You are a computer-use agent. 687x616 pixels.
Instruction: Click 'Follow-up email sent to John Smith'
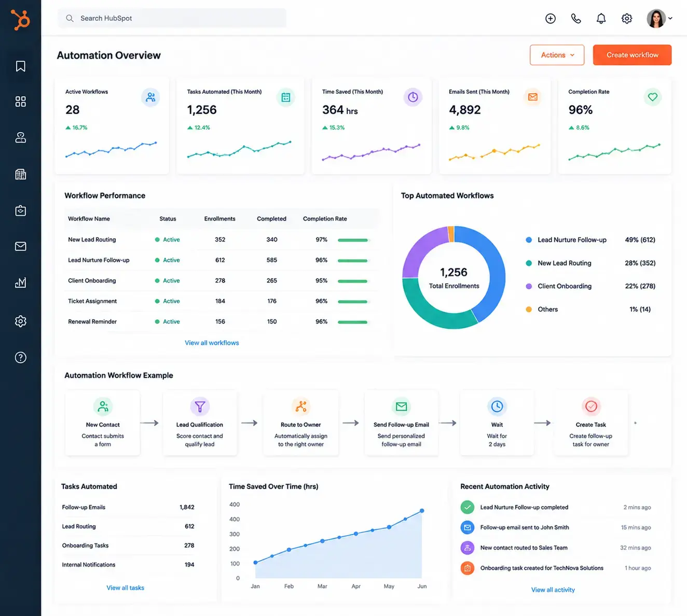(525, 527)
